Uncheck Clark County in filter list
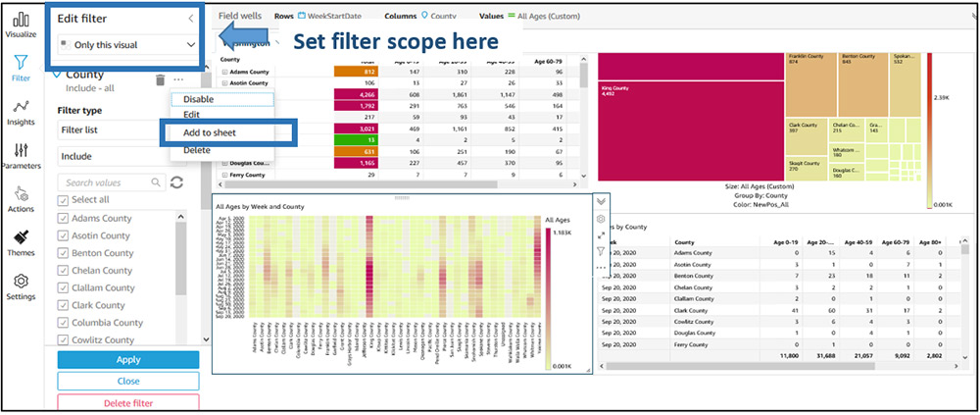980x415 pixels. 63,305
